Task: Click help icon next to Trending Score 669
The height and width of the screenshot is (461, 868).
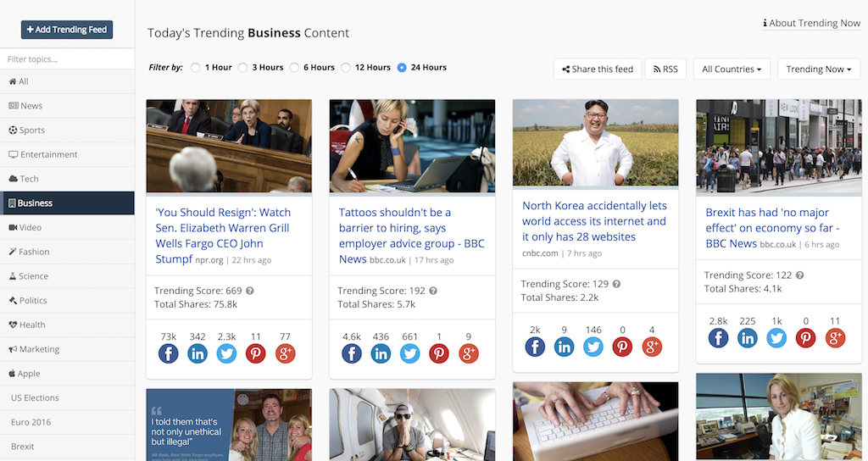Action: click(x=250, y=291)
